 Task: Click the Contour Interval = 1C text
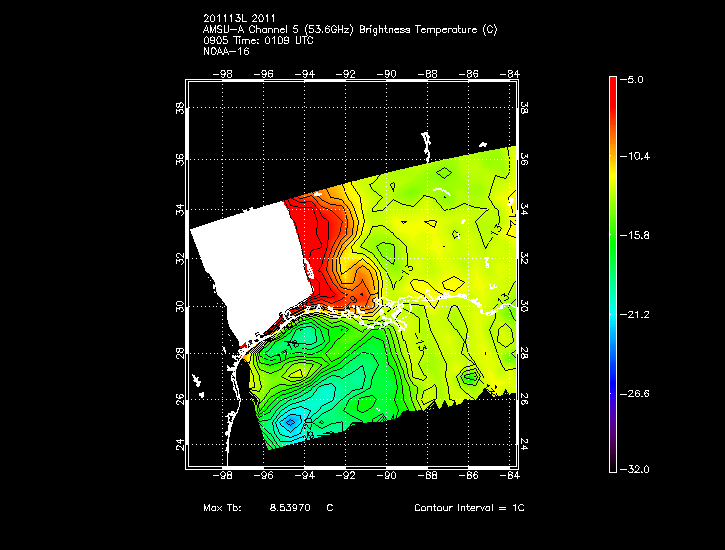pos(469,508)
